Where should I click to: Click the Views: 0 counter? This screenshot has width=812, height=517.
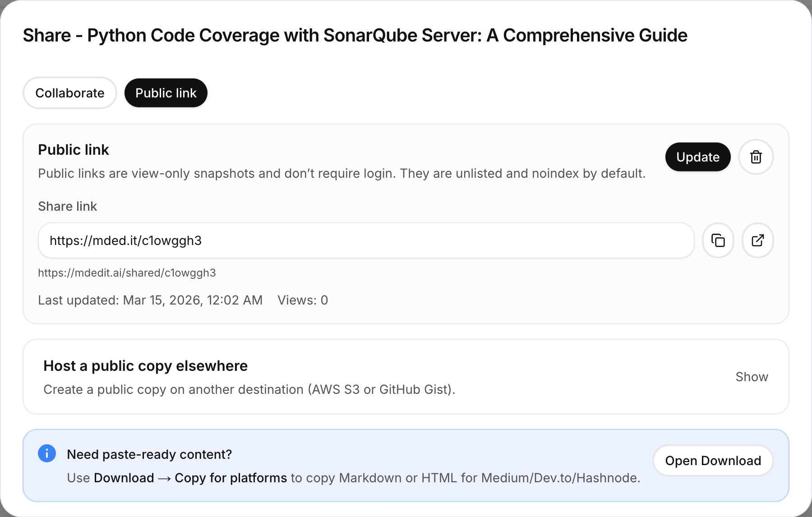(x=303, y=300)
